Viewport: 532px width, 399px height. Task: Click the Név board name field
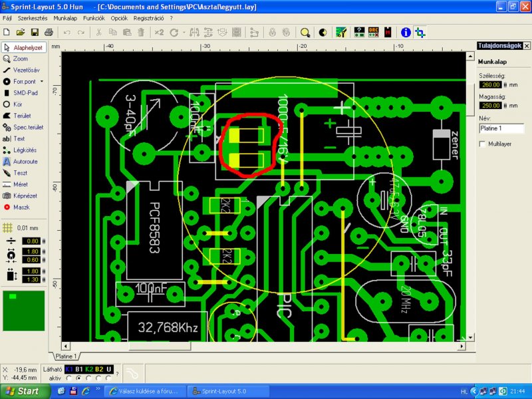[x=501, y=128]
